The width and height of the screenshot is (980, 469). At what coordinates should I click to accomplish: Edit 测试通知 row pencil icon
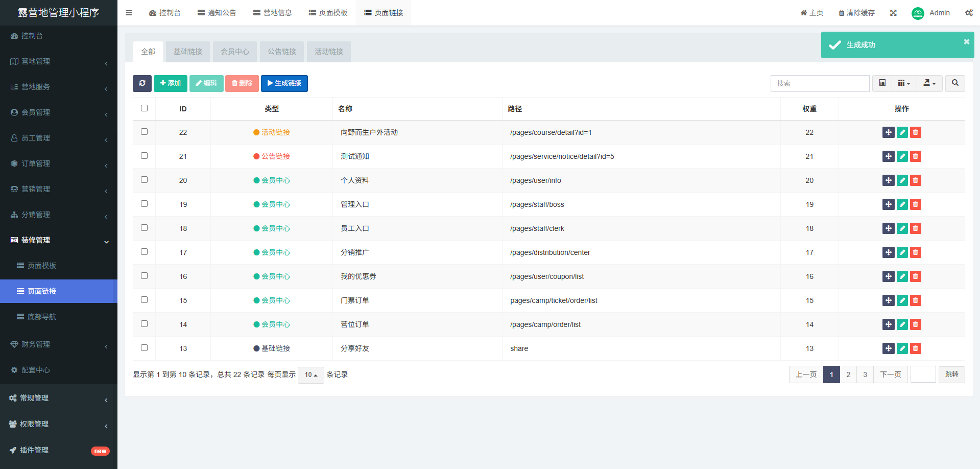pos(902,156)
